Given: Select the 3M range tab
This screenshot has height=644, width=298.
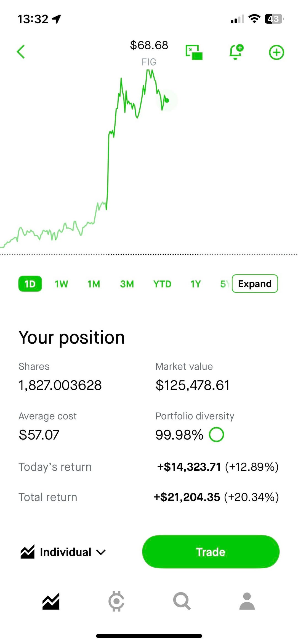Looking at the screenshot, I should click(x=127, y=284).
